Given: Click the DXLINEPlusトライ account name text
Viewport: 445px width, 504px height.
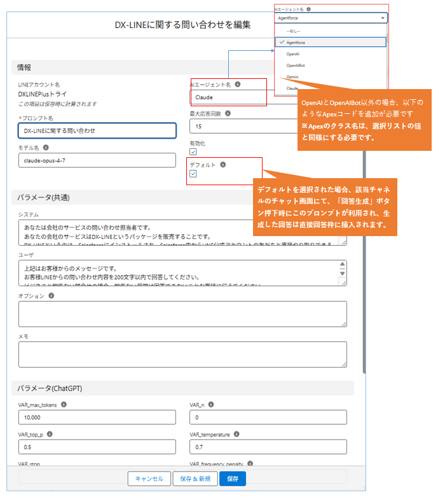Looking at the screenshot, I should [x=43, y=94].
